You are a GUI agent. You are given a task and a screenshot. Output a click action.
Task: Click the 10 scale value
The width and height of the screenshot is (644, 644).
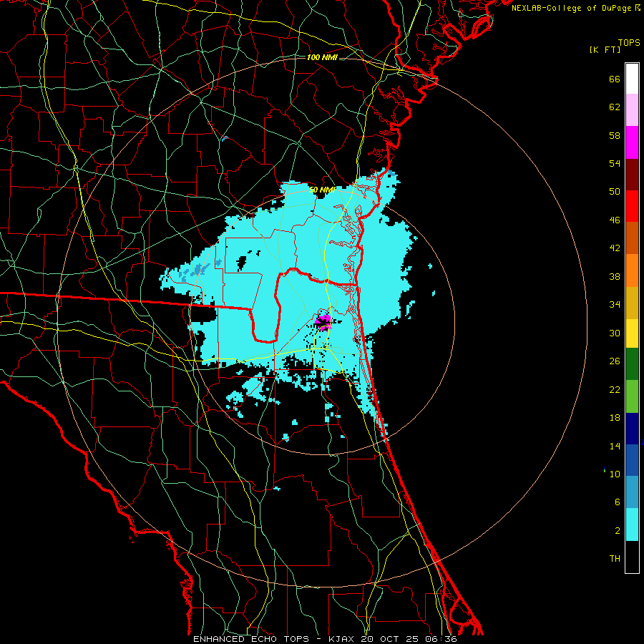(x=615, y=474)
